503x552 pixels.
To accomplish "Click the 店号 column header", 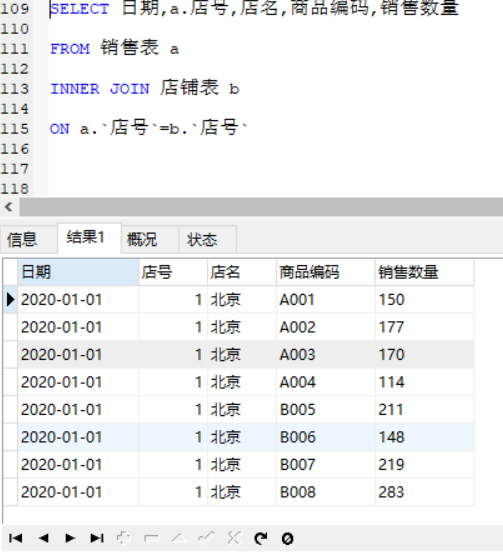I will pos(173,272).
